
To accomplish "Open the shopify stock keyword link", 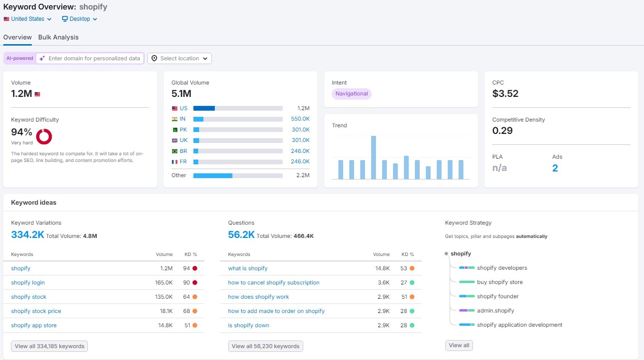I will pos(29,297).
